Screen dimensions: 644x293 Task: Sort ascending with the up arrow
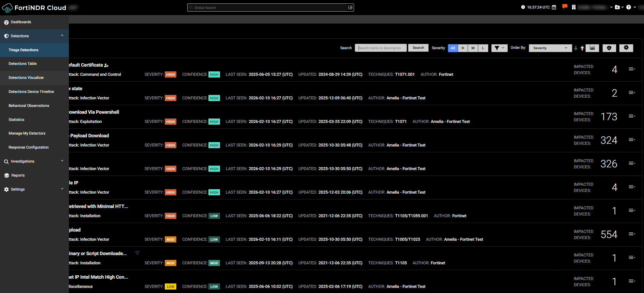point(582,48)
